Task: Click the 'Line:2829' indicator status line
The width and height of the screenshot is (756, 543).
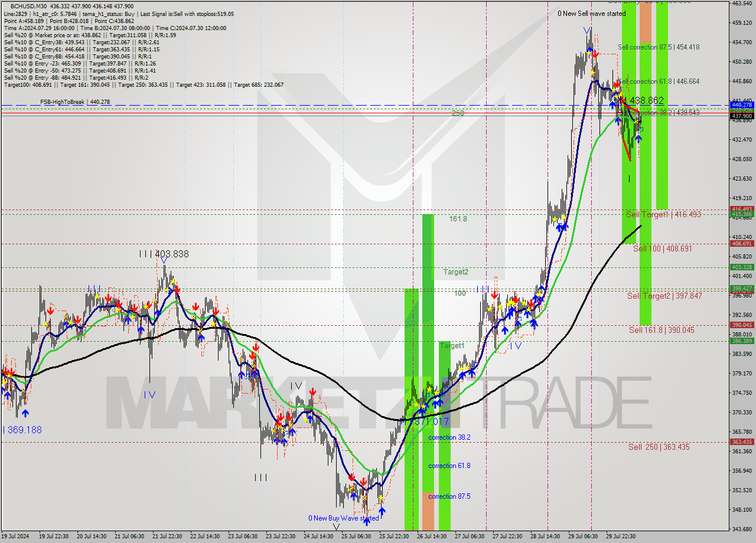Action: pos(118,14)
